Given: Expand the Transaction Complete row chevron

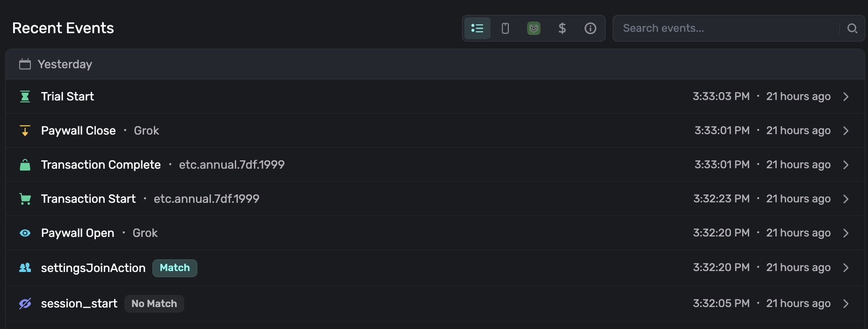Looking at the screenshot, I should click(846, 165).
